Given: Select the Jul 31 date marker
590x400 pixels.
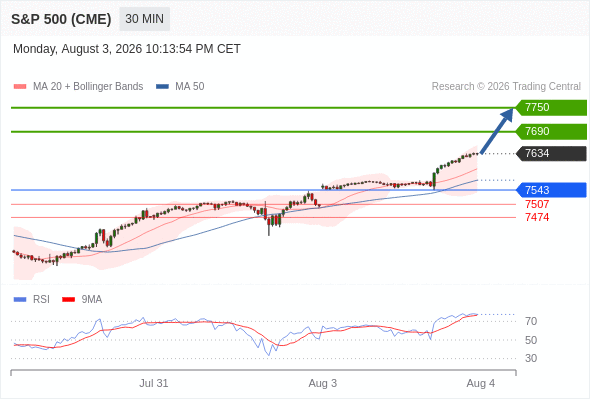Looking at the screenshot, I should (154, 383).
